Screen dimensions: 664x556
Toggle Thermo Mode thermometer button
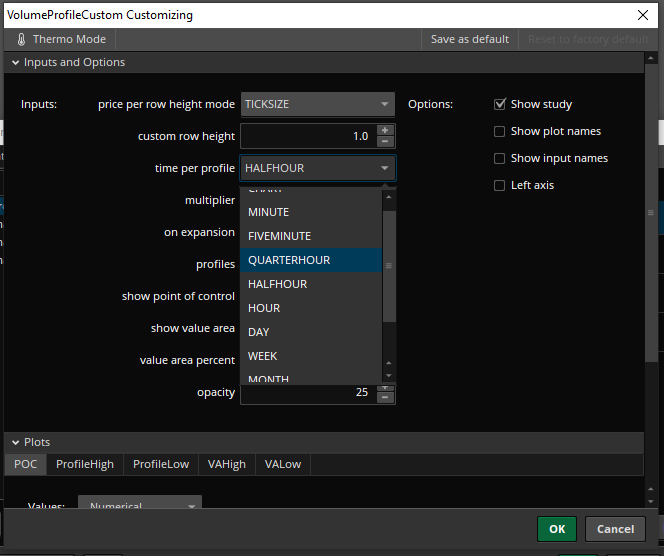pos(61,39)
